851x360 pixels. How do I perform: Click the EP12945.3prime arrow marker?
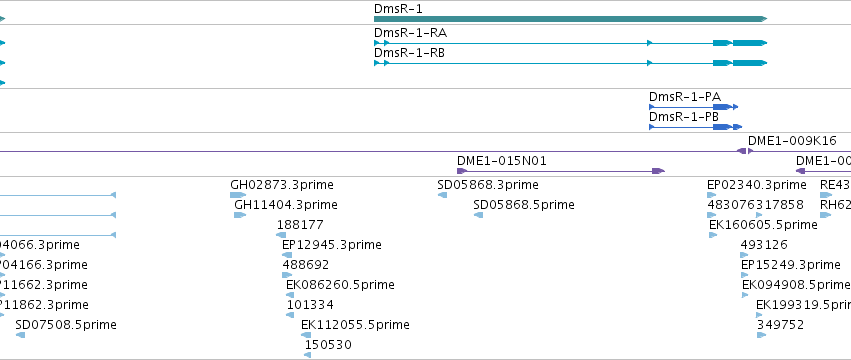(287, 255)
